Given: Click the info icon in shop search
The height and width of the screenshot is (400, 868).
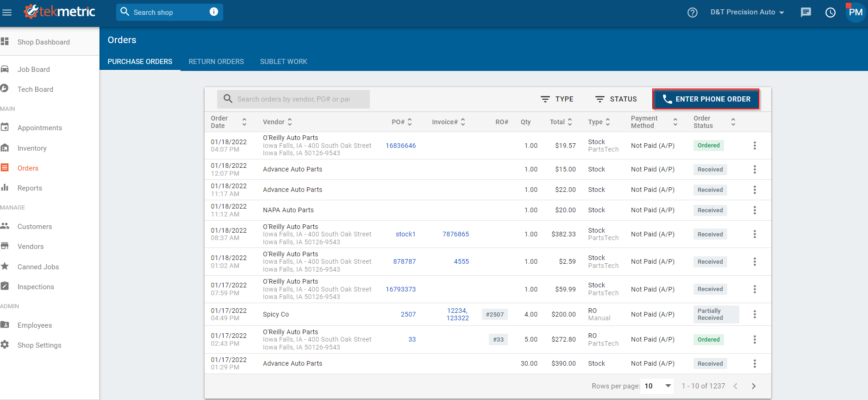Looking at the screenshot, I should [x=214, y=12].
